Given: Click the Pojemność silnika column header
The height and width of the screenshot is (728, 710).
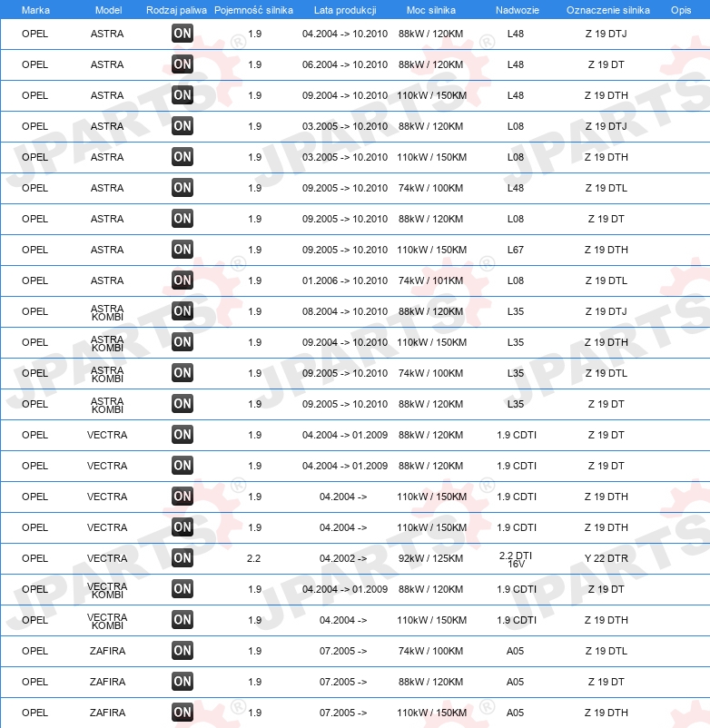Looking at the screenshot, I should tap(253, 10).
